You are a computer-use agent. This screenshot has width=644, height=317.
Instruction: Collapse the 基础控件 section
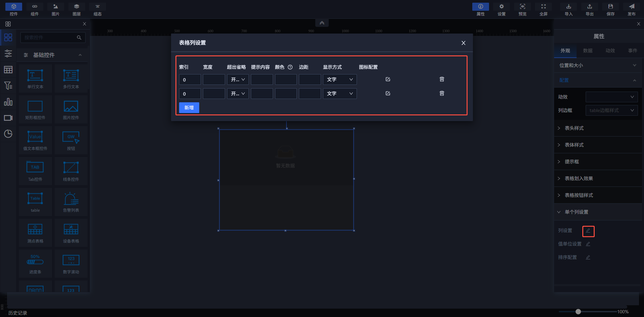[80, 55]
